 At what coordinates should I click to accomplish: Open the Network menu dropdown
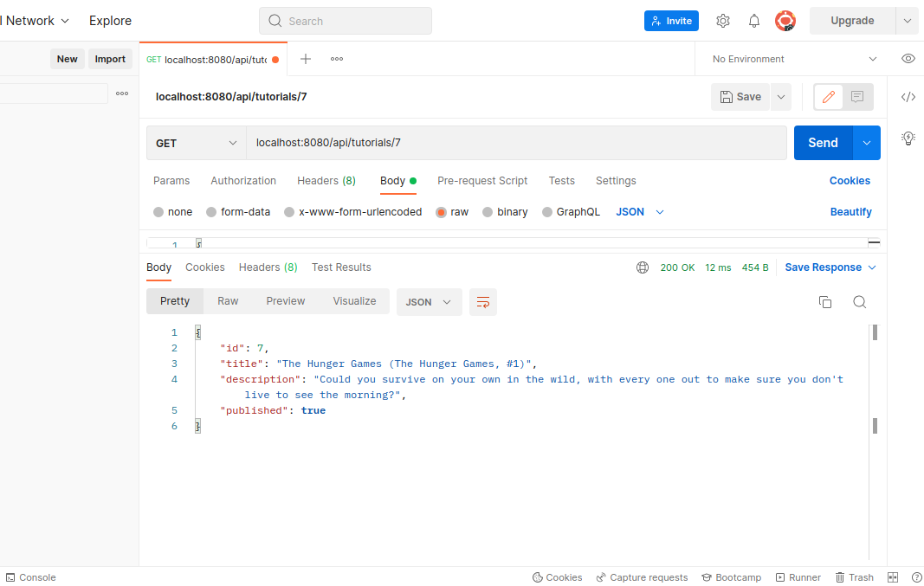pos(36,21)
